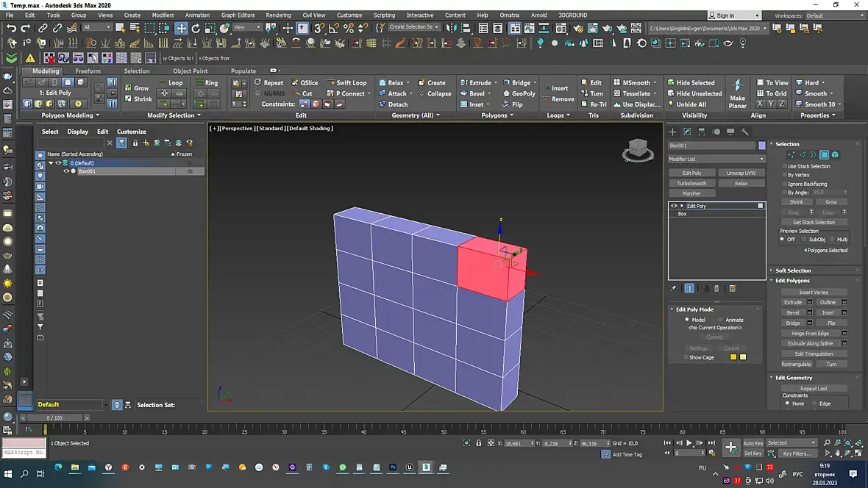Enable Ignore Backfacing checkbox
The height and width of the screenshot is (488, 868).
click(x=784, y=184)
